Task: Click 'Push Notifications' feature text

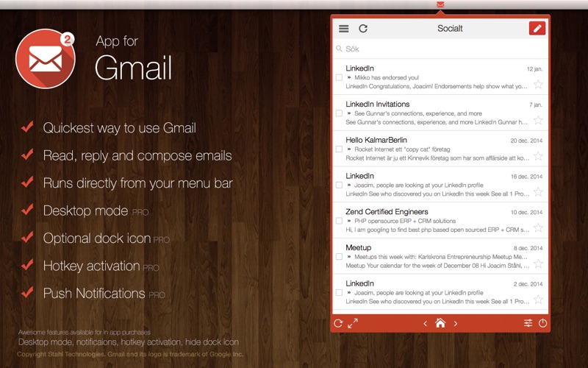Action: (94, 293)
